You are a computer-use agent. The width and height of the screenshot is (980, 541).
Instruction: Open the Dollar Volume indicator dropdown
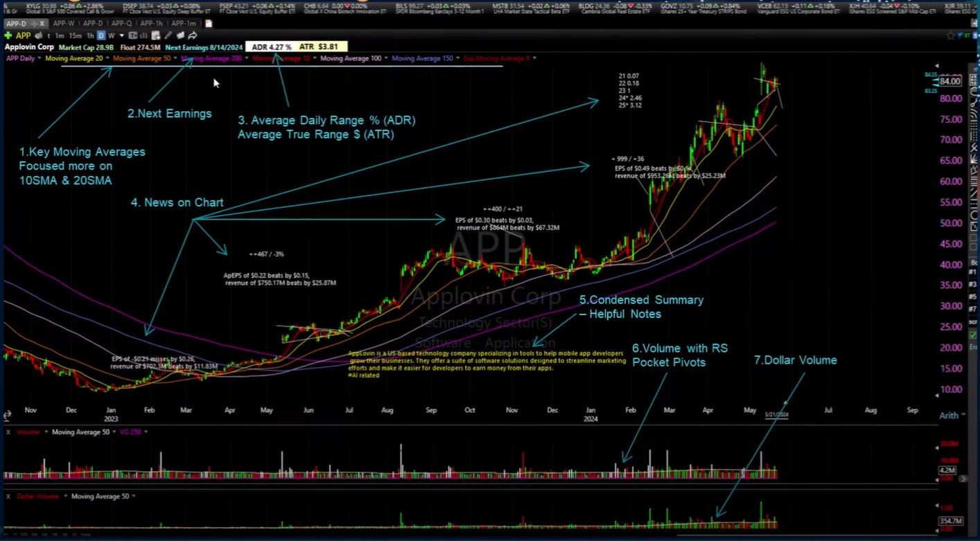[65, 497]
